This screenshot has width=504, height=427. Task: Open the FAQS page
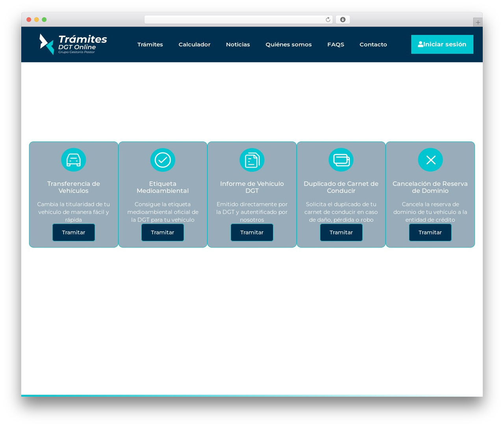[x=336, y=45]
